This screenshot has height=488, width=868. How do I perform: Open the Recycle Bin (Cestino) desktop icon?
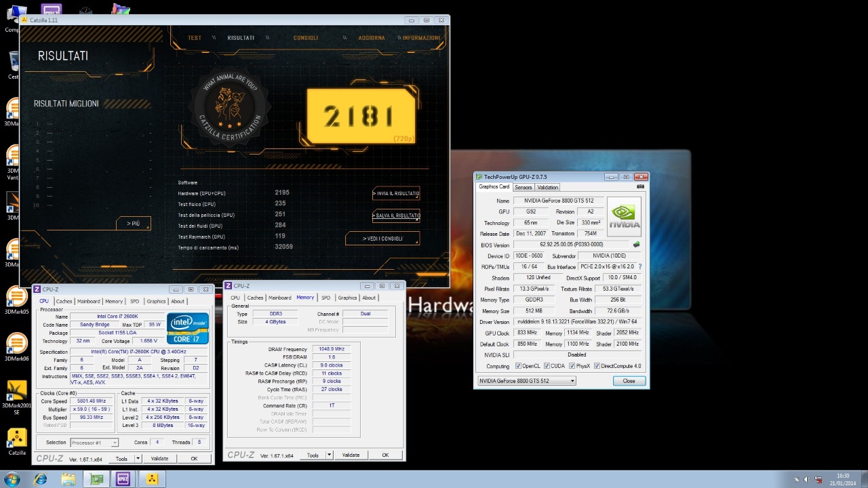(x=14, y=66)
